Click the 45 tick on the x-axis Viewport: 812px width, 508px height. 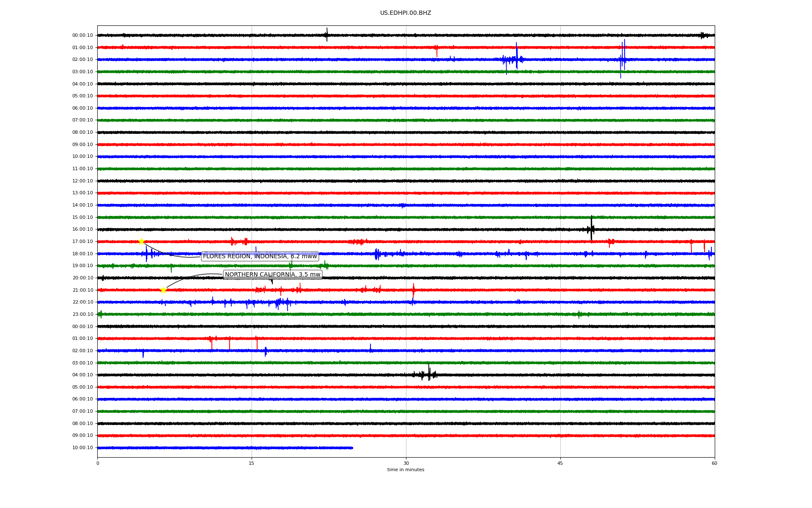[560, 463]
